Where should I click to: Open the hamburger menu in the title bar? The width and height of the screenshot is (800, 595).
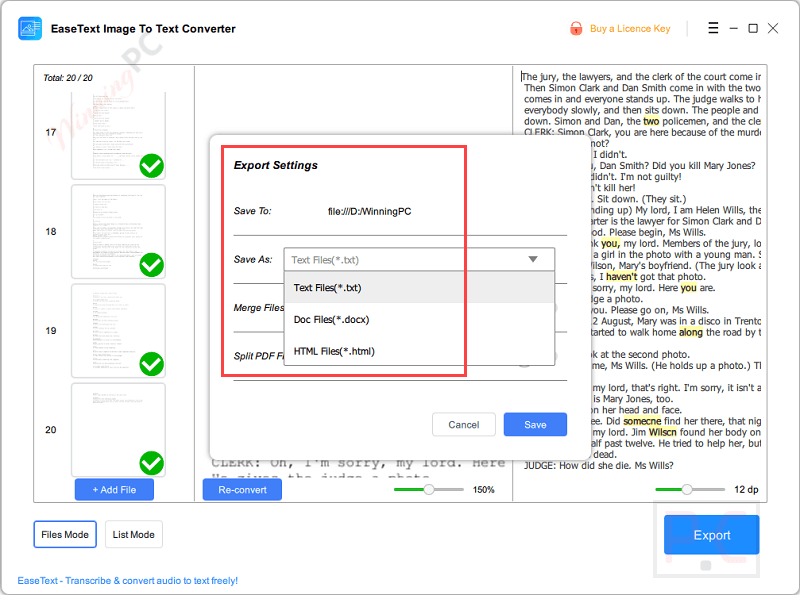coord(712,28)
